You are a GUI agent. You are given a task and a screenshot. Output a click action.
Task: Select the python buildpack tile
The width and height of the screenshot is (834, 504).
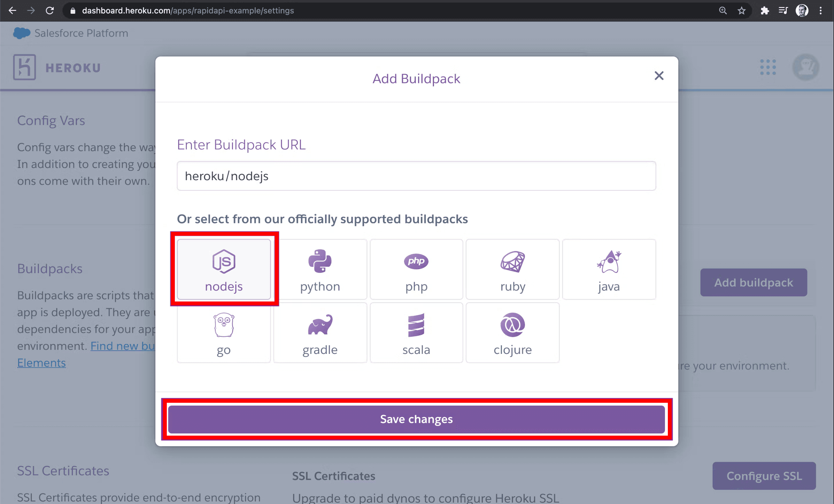click(320, 269)
